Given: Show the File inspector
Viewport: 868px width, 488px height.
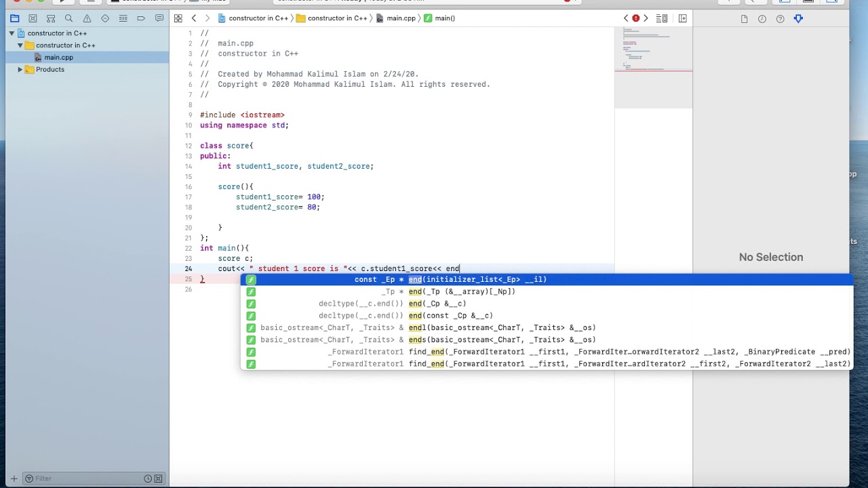Looking at the screenshot, I should coord(744,19).
